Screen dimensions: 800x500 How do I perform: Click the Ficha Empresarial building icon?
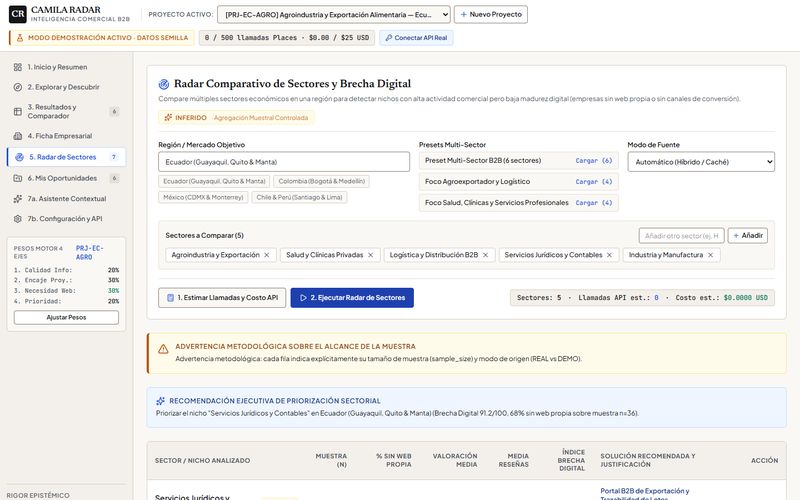click(x=18, y=136)
